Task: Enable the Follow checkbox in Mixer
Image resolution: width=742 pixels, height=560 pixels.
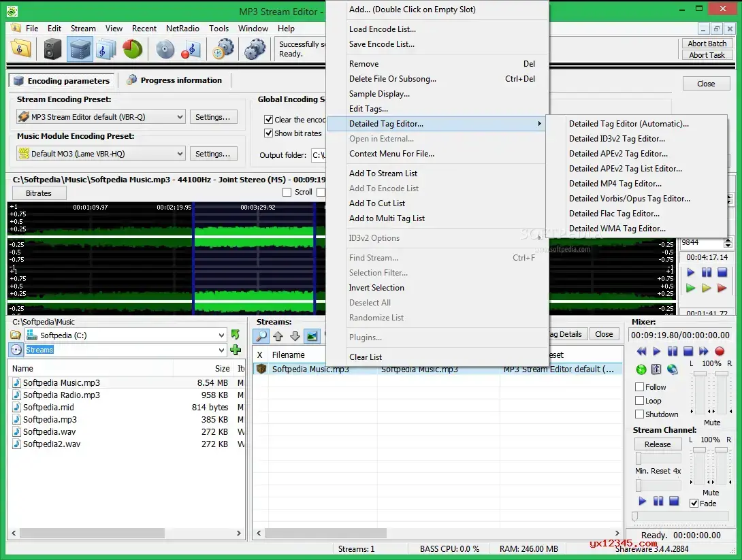Action: click(x=639, y=387)
